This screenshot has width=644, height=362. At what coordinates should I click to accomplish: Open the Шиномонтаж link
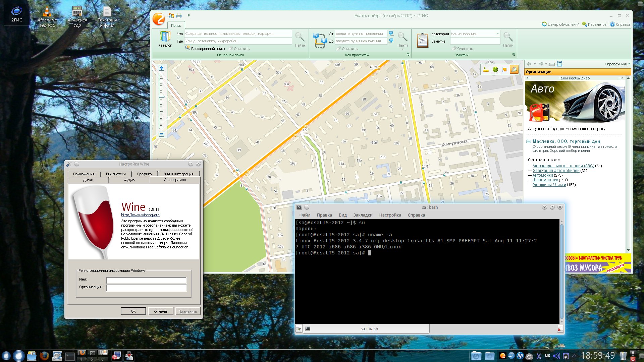pyautogui.click(x=545, y=180)
